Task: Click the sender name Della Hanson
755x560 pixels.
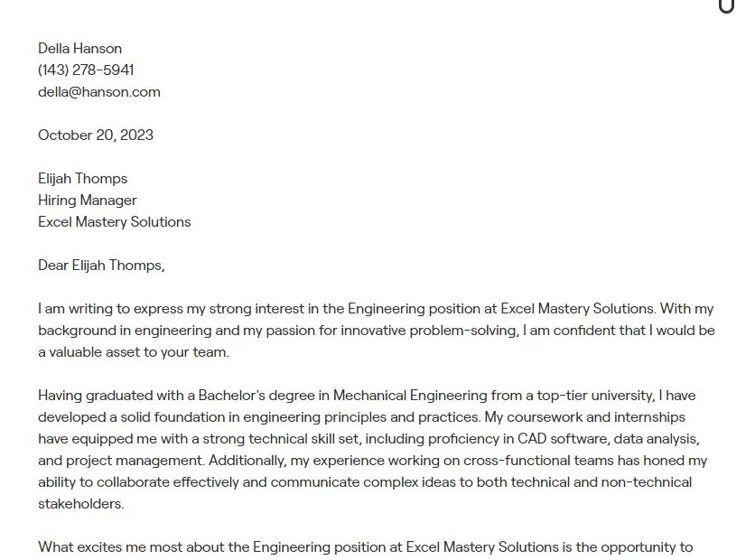Action: pyautogui.click(x=79, y=49)
